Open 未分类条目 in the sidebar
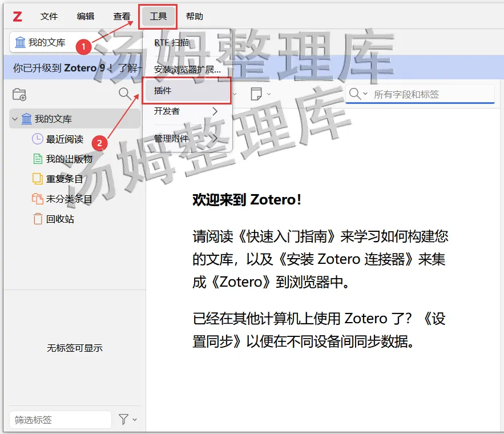The image size is (504, 434). [69, 199]
